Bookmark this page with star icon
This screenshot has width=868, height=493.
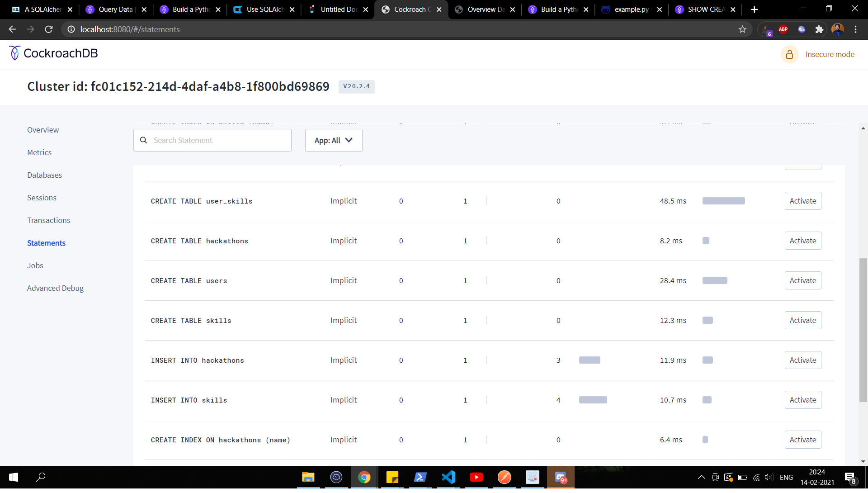[742, 29]
